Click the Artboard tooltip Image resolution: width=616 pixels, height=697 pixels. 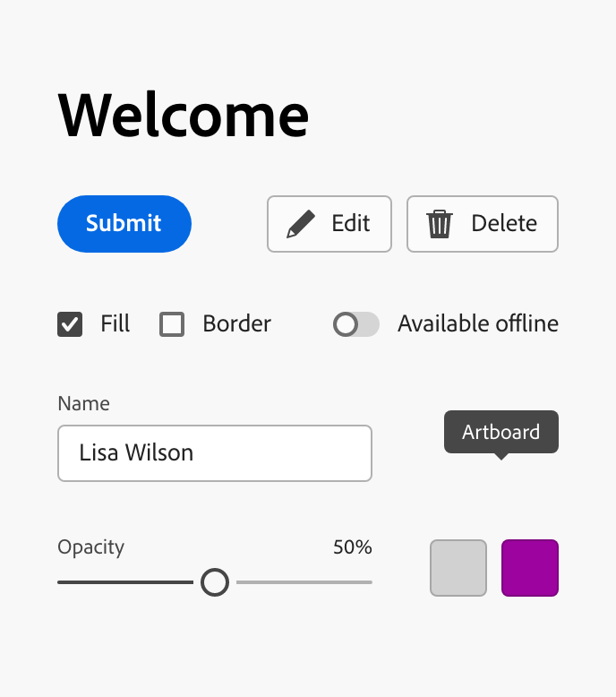point(501,433)
